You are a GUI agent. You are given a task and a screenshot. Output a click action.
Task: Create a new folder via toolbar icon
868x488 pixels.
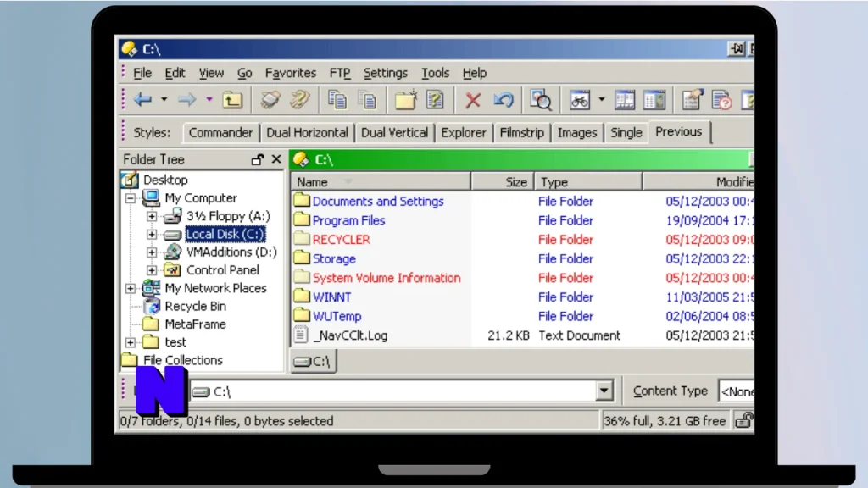point(405,100)
